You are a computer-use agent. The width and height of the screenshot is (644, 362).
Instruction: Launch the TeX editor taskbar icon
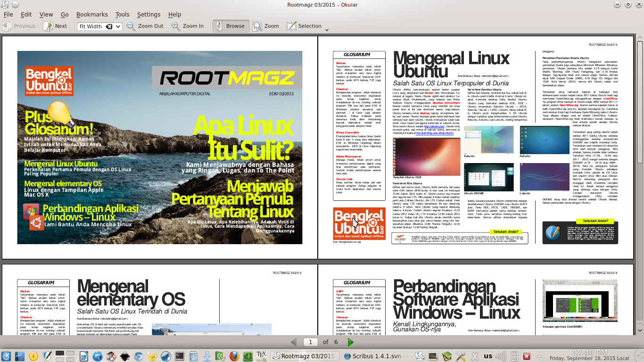(262, 356)
